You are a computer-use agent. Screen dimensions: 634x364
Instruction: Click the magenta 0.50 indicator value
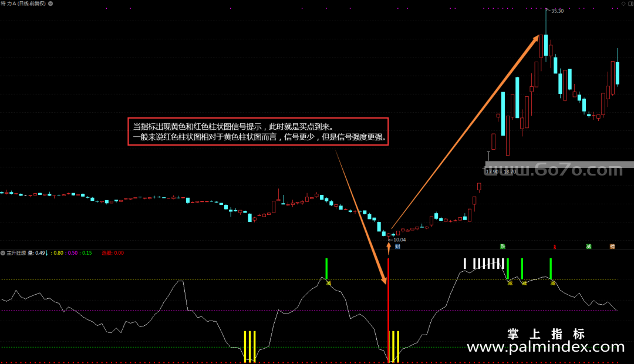[x=72, y=253]
